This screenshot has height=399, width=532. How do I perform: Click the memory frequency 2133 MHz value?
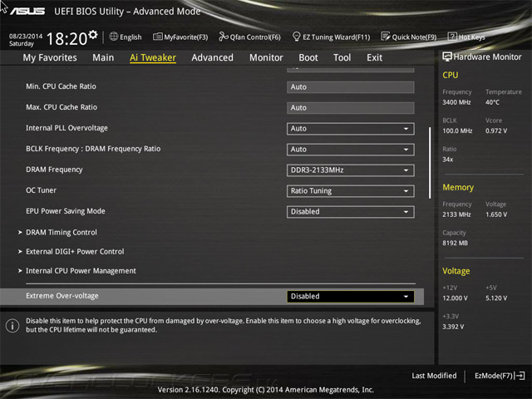point(456,214)
